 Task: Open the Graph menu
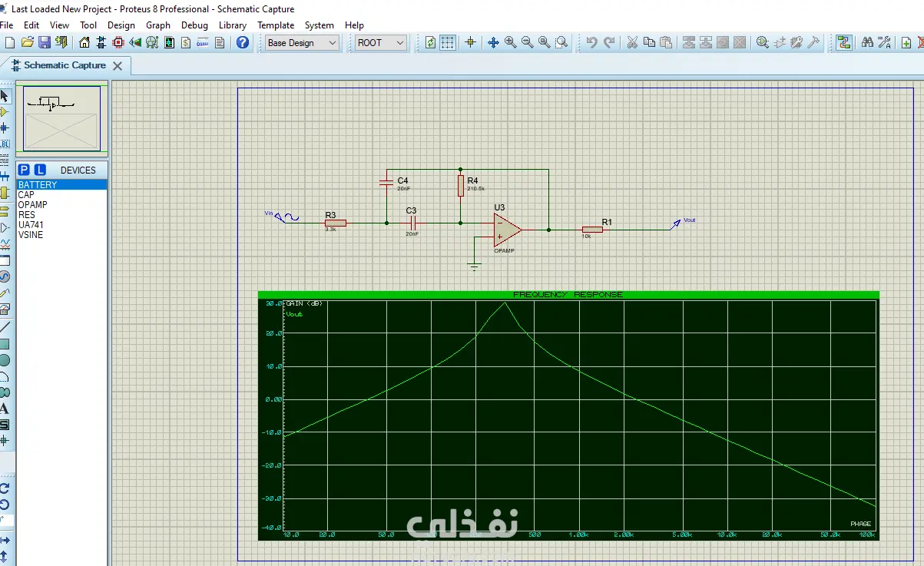coord(158,25)
